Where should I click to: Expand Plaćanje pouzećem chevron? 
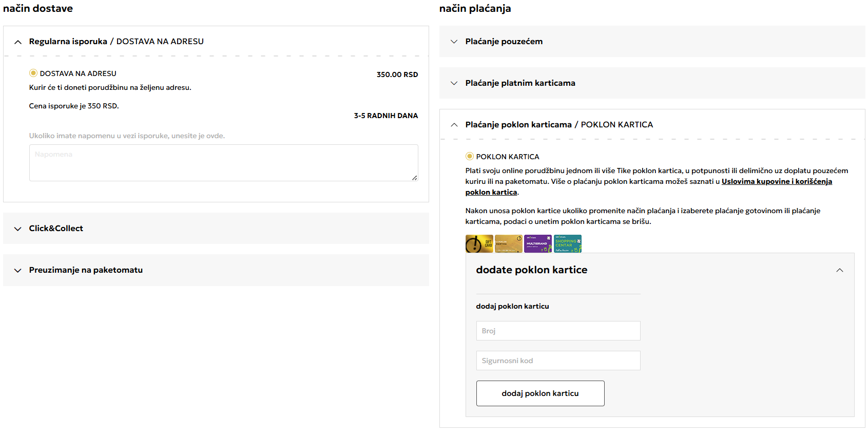click(x=454, y=42)
